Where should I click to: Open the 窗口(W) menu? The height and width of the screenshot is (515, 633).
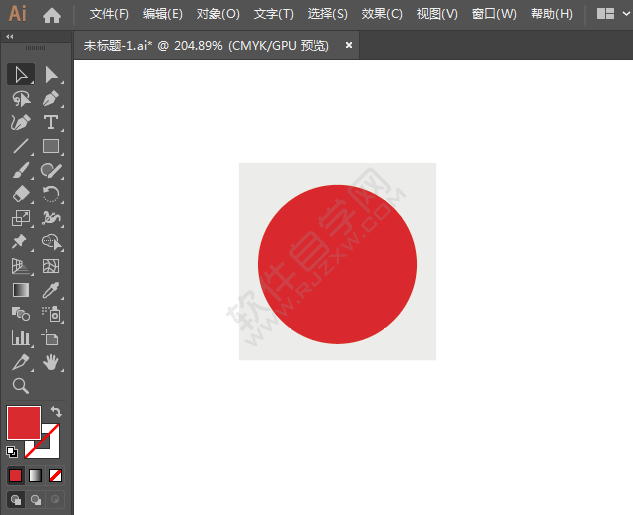tap(494, 14)
